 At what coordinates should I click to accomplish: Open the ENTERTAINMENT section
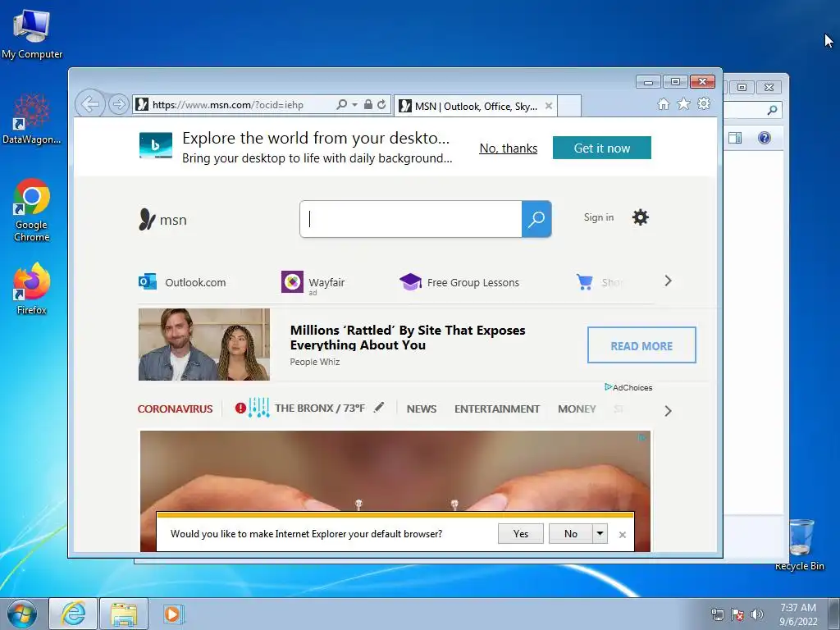point(497,409)
